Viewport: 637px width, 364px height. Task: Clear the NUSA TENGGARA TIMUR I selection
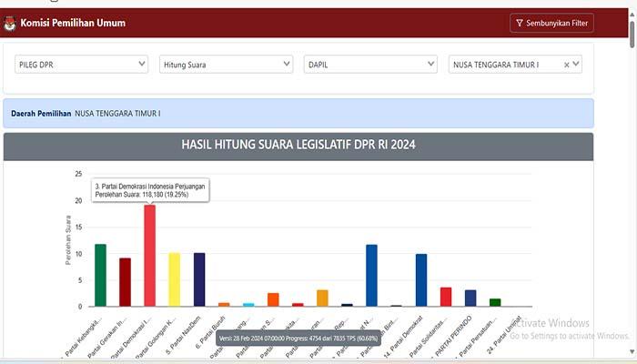click(x=566, y=65)
